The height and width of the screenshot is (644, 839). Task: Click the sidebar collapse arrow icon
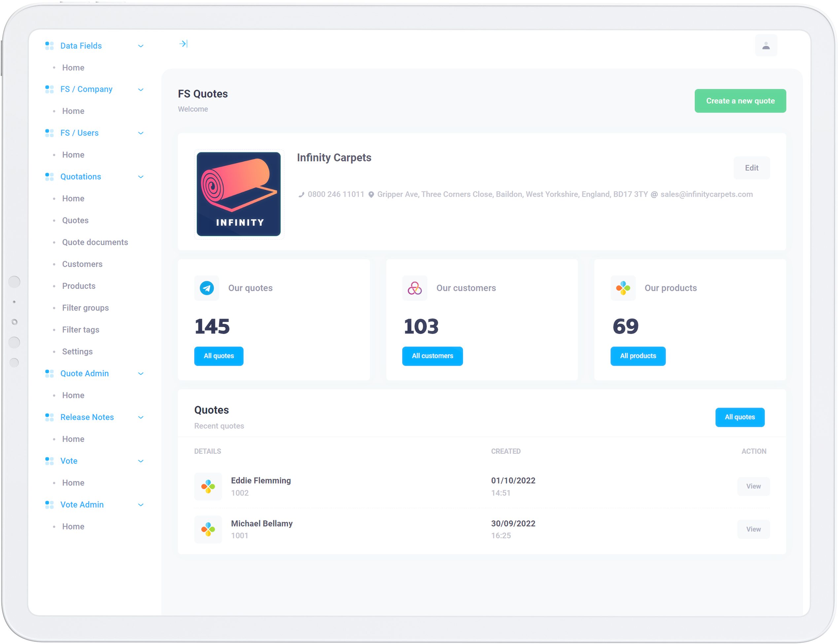pos(183,44)
